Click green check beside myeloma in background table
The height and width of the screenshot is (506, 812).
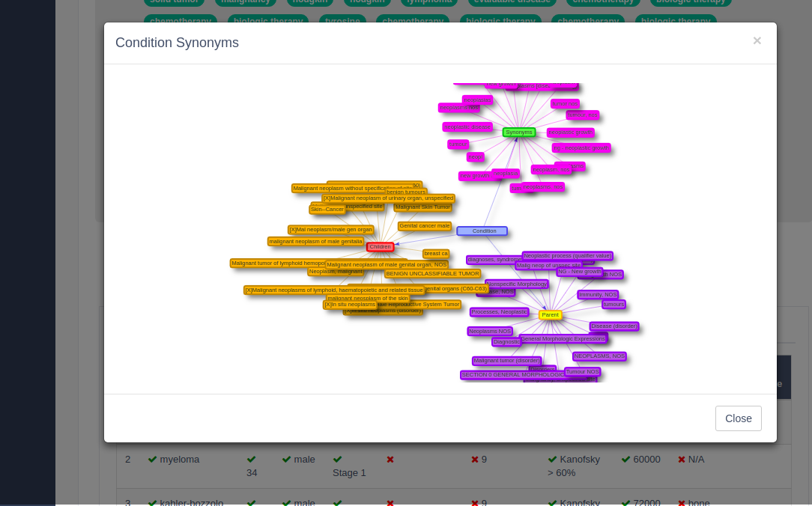click(x=152, y=460)
